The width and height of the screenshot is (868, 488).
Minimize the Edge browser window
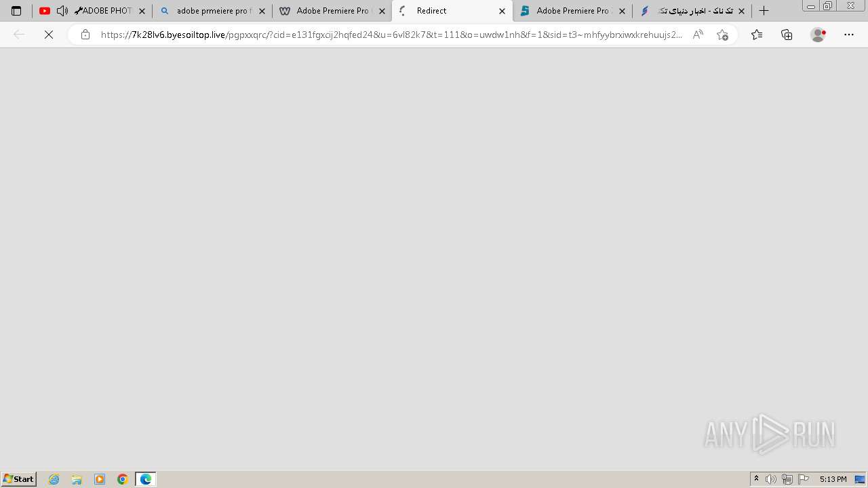coord(810,6)
